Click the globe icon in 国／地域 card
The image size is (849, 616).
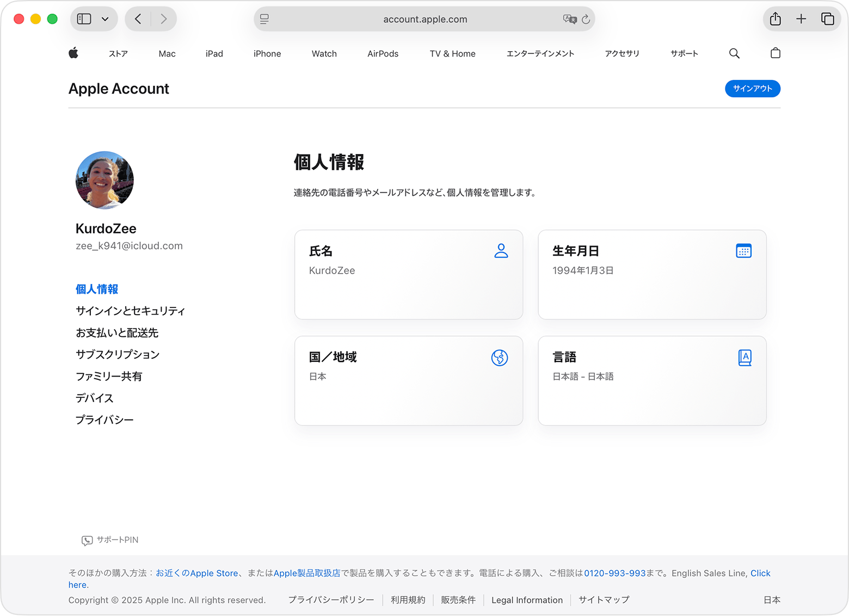coord(500,358)
